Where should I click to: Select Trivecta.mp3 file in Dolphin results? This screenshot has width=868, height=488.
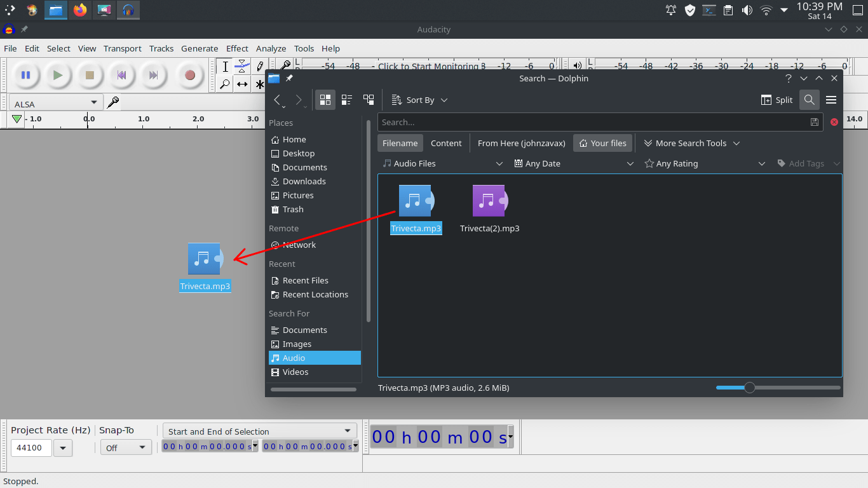coord(416,210)
